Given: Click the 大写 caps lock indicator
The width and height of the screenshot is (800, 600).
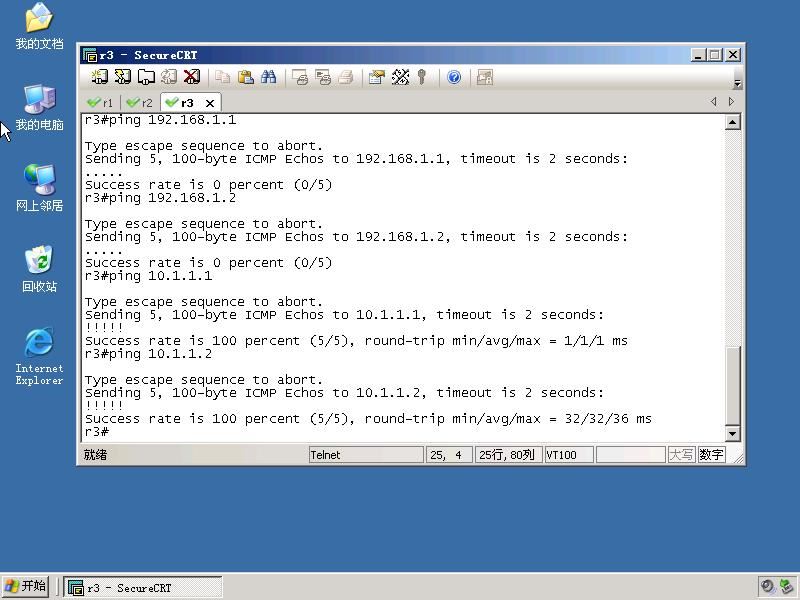Looking at the screenshot, I should click(x=681, y=455).
